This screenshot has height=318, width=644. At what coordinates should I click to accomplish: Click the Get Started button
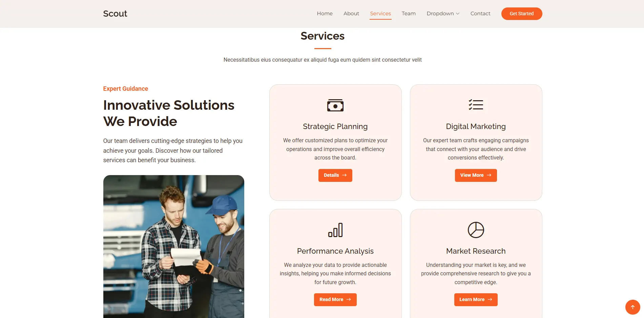coord(521,14)
